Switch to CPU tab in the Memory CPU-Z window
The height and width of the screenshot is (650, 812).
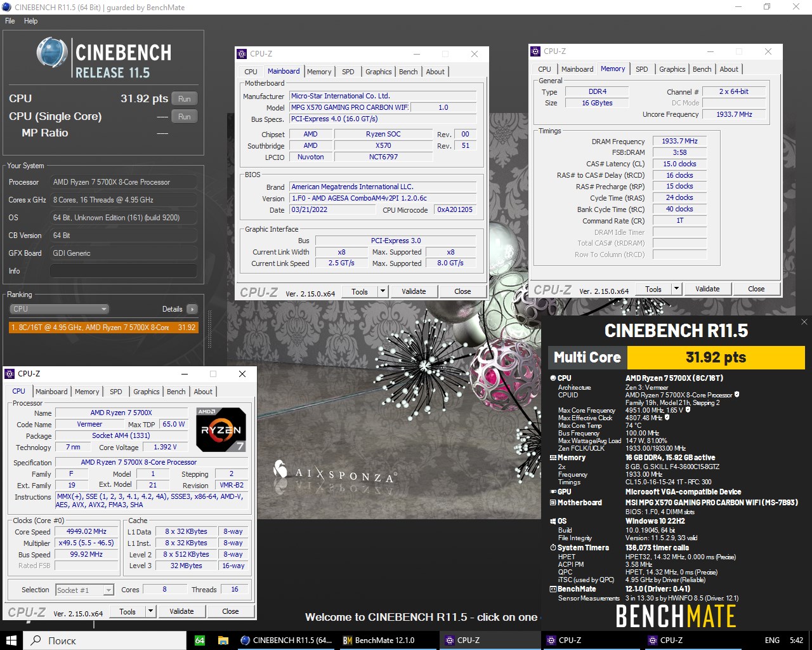coord(544,69)
